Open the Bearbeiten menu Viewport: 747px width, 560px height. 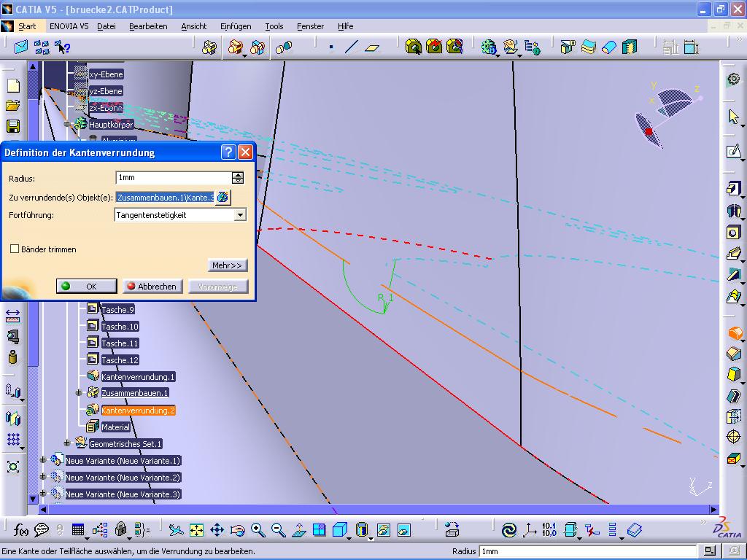148,26
